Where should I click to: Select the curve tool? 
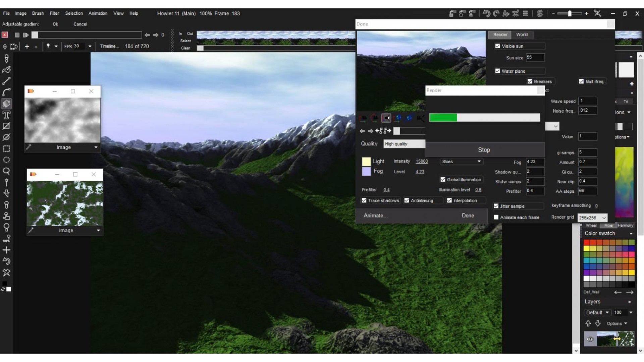pos(6,92)
